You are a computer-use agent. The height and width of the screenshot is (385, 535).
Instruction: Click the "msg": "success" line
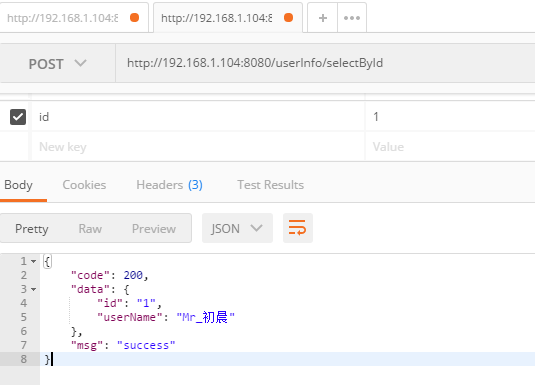123,345
